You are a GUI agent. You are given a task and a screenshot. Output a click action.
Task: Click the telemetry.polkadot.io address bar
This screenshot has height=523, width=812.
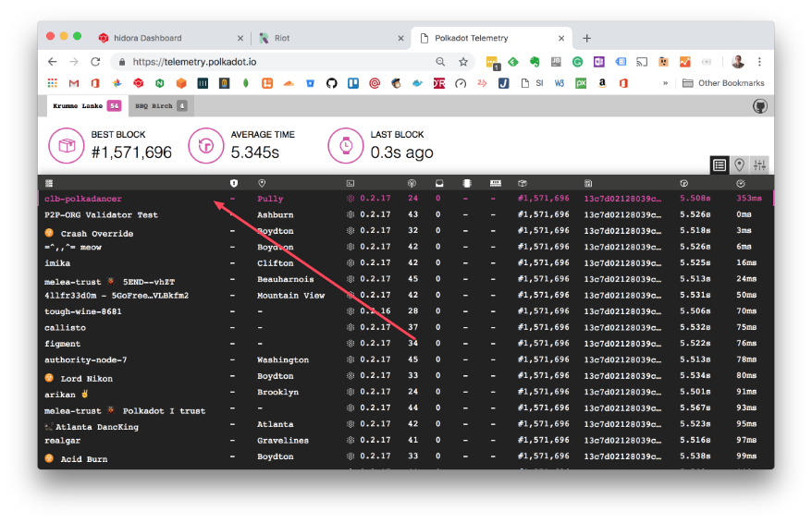coord(277,62)
